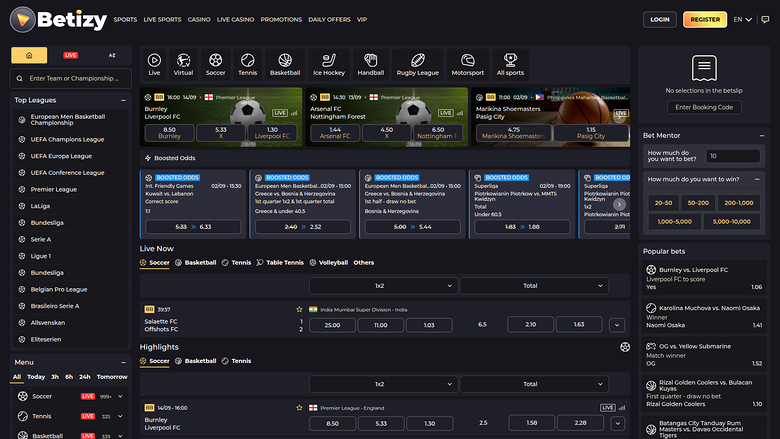Click the home icon tab in sidebar

[x=29, y=55]
